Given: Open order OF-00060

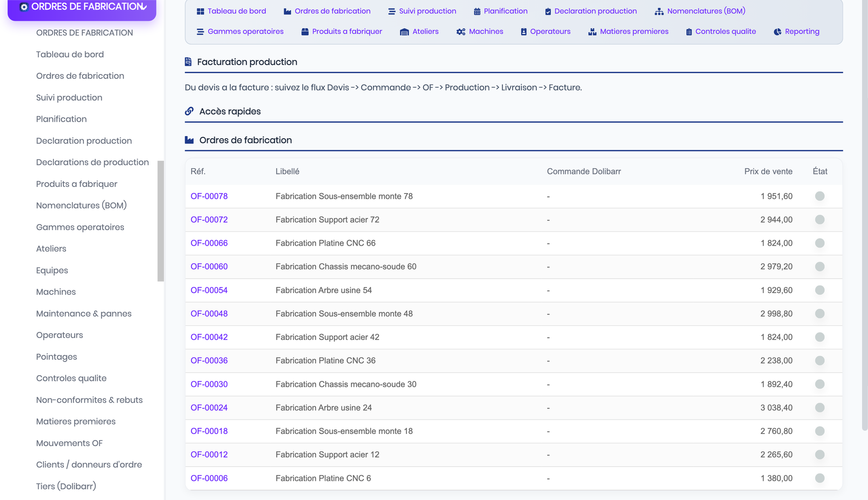Looking at the screenshot, I should point(209,267).
